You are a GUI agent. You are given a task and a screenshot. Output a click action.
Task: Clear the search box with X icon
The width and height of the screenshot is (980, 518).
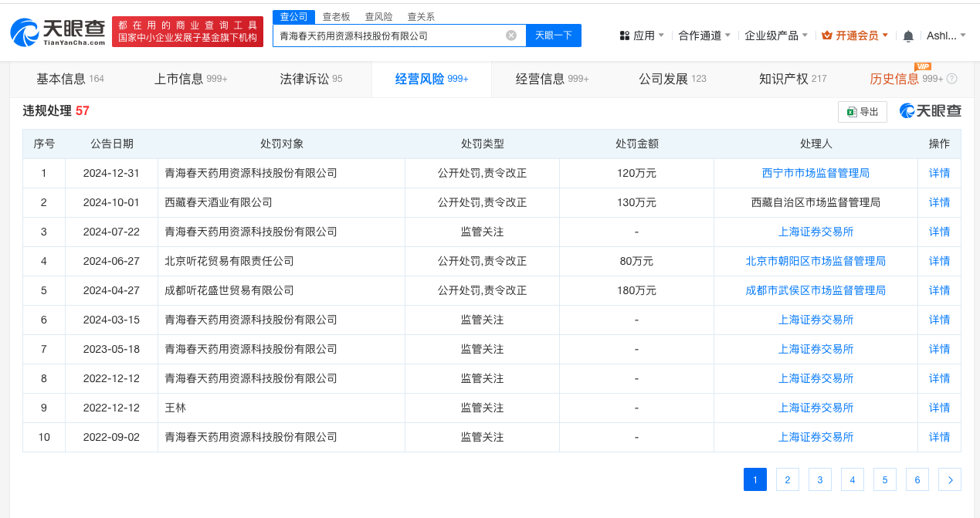pos(511,36)
